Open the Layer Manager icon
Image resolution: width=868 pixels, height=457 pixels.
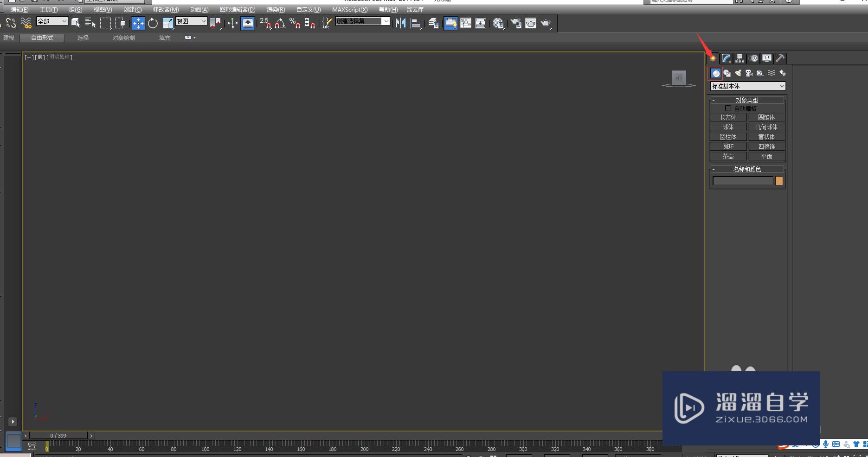tap(433, 23)
